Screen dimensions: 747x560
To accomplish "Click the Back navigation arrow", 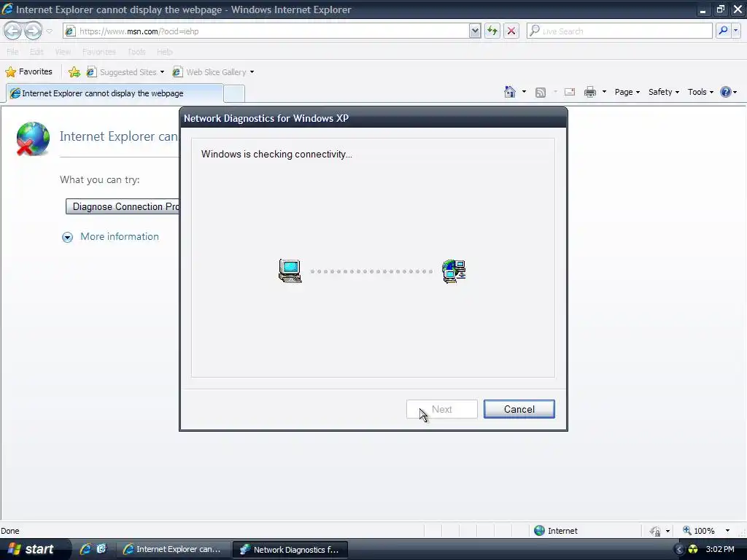I will coord(13,31).
